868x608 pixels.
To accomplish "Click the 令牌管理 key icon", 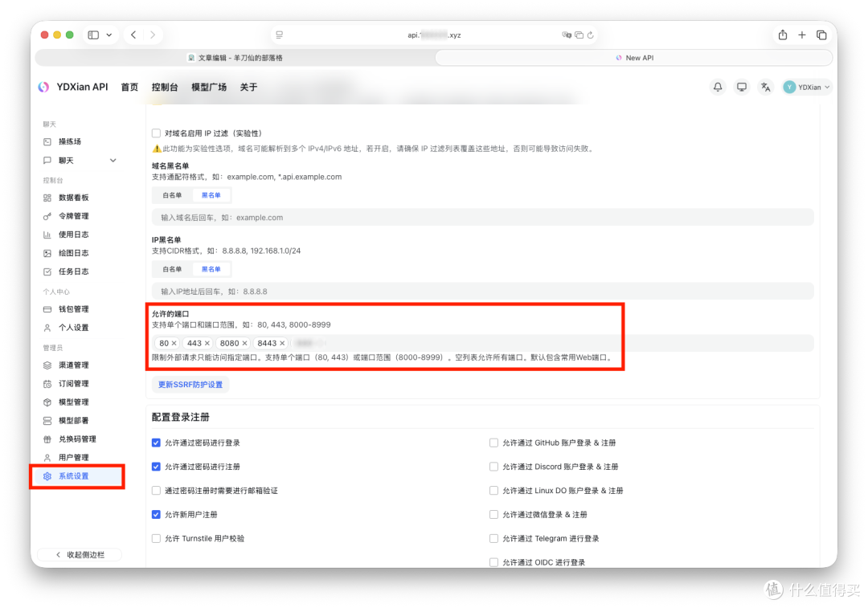I will pos(47,216).
